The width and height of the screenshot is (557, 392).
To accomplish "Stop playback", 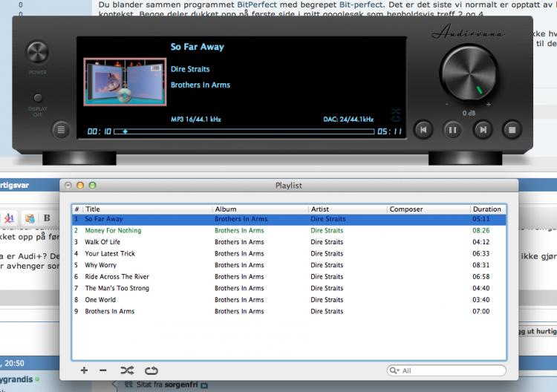I will pos(512,130).
